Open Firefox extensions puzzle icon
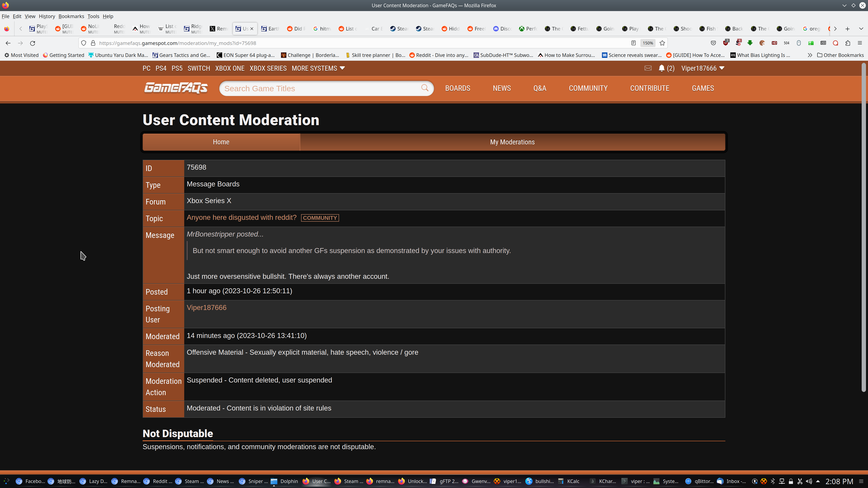The image size is (868, 488). pyautogui.click(x=847, y=43)
